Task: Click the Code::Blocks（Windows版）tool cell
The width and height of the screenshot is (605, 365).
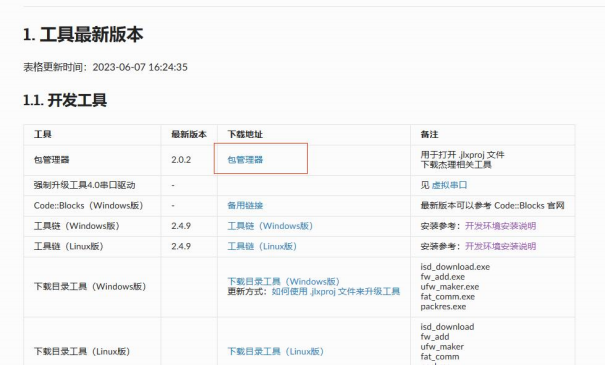Action: click(x=88, y=206)
